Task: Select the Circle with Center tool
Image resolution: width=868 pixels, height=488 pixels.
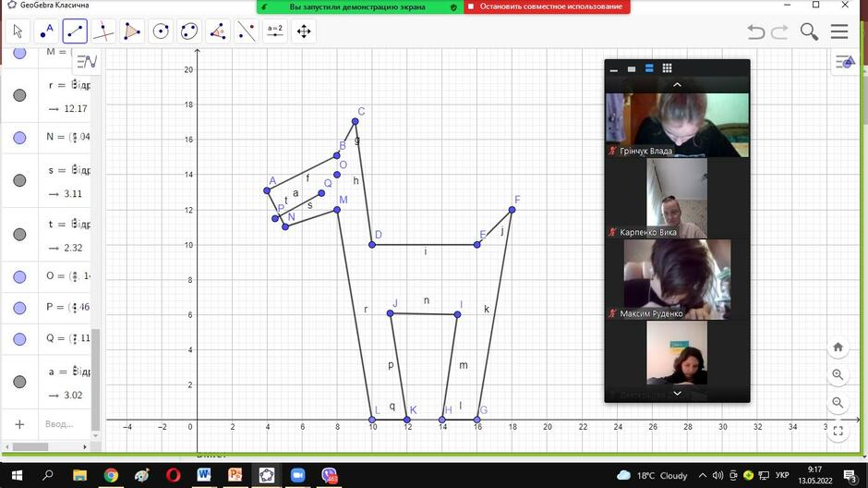Action: click(x=161, y=31)
